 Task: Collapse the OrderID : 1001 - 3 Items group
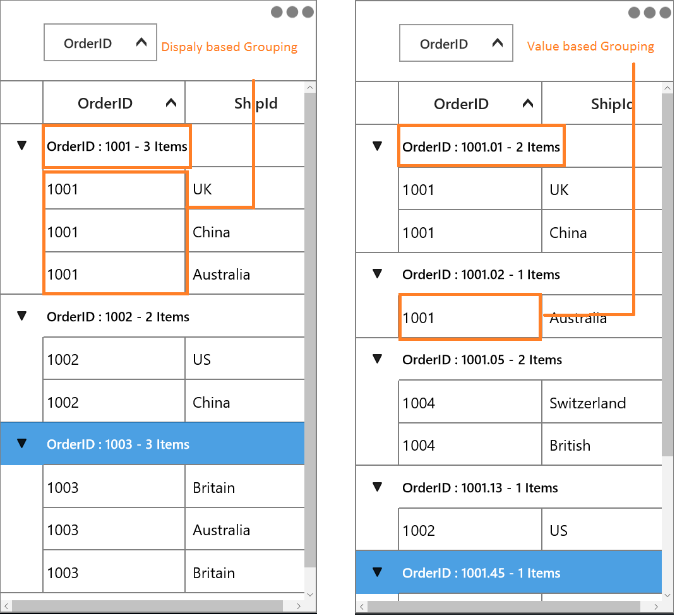[x=21, y=146]
